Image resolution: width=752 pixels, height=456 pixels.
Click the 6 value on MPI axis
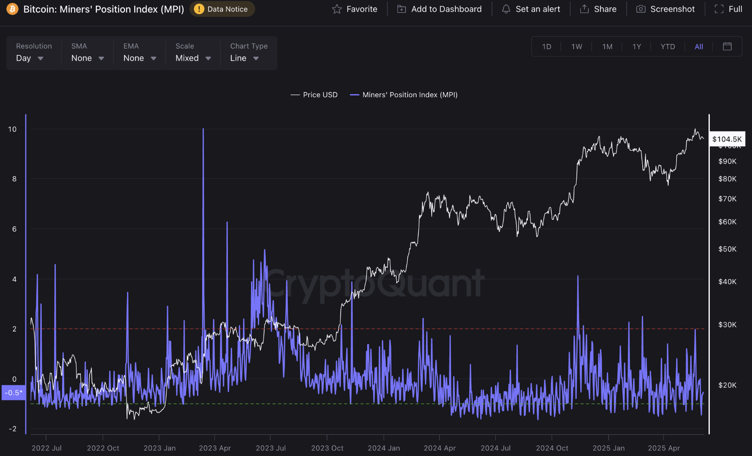coord(14,229)
